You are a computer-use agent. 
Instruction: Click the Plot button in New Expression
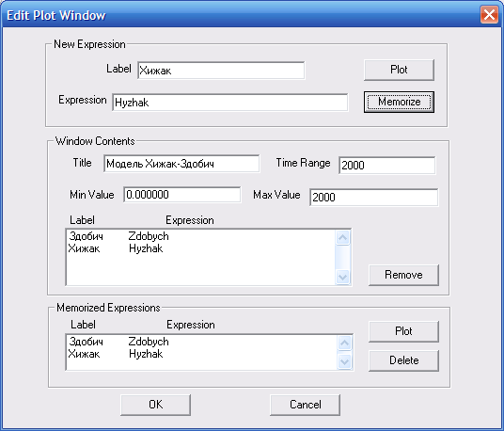399,70
